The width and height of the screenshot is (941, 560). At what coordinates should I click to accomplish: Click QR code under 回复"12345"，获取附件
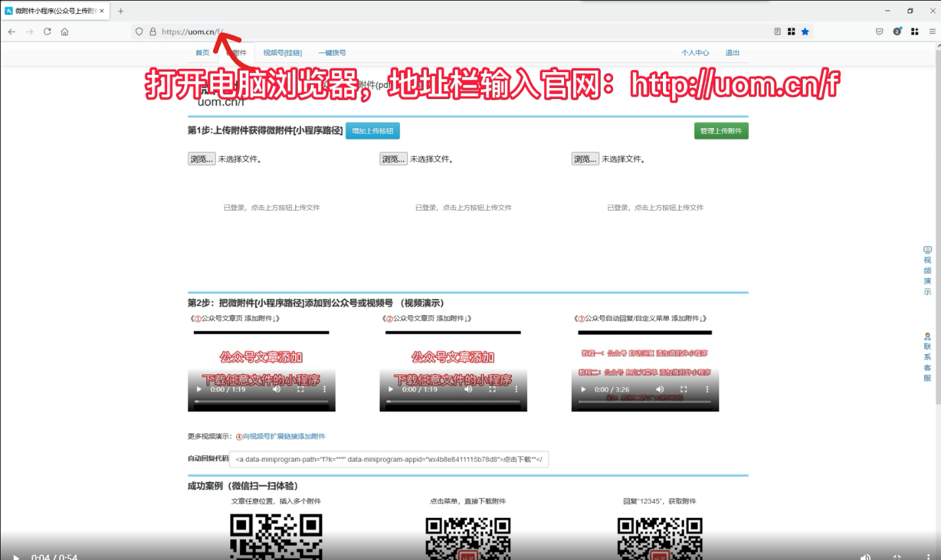coord(660,538)
